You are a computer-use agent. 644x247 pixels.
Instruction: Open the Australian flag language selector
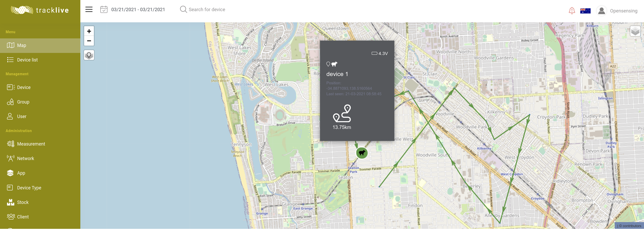click(x=585, y=11)
